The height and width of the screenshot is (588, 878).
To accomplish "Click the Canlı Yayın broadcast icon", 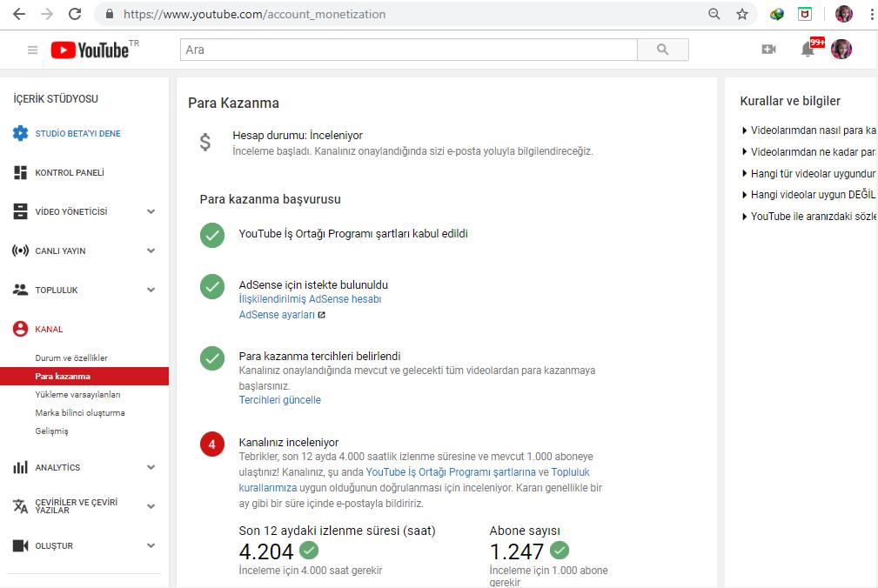I will (x=20, y=251).
